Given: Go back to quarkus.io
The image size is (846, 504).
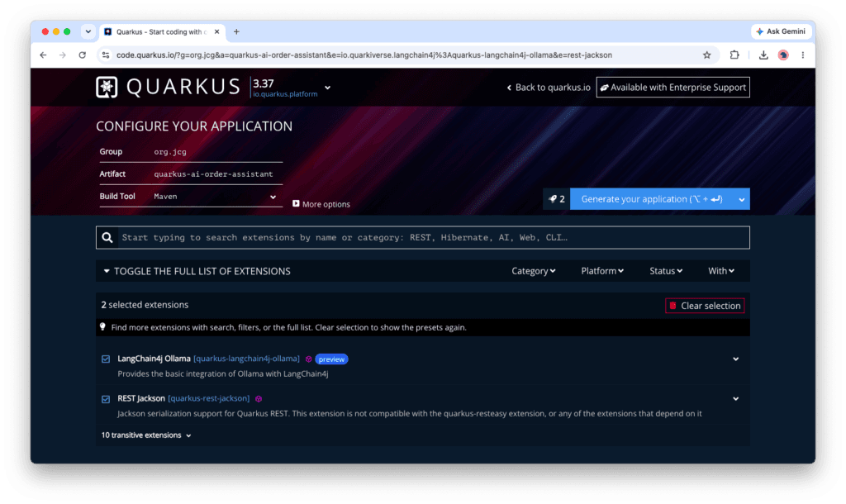Looking at the screenshot, I should click(x=549, y=88).
